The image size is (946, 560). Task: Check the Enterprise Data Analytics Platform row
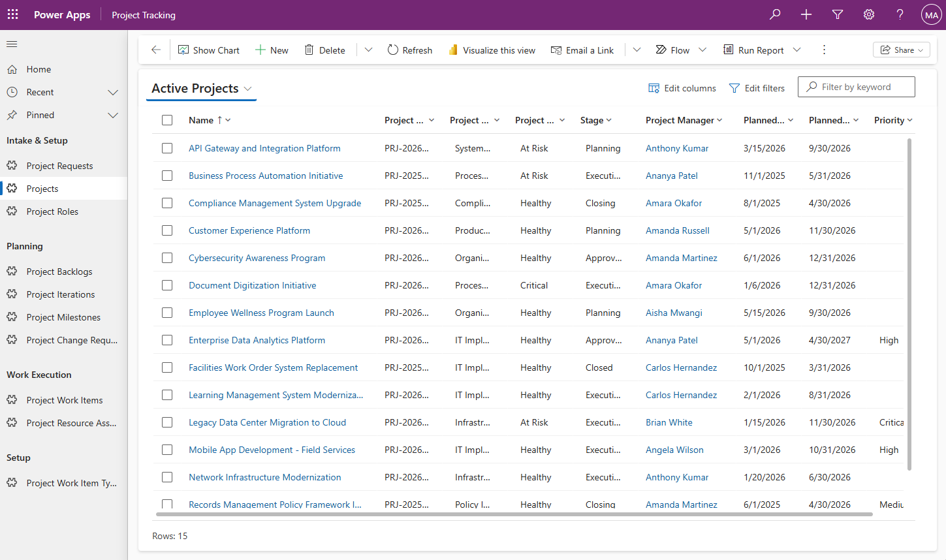point(167,340)
